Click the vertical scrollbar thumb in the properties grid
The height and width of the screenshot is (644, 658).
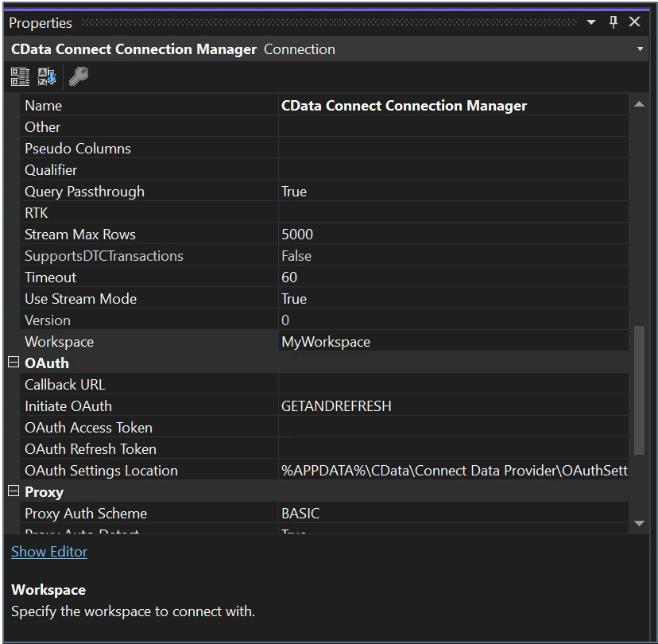(639, 390)
